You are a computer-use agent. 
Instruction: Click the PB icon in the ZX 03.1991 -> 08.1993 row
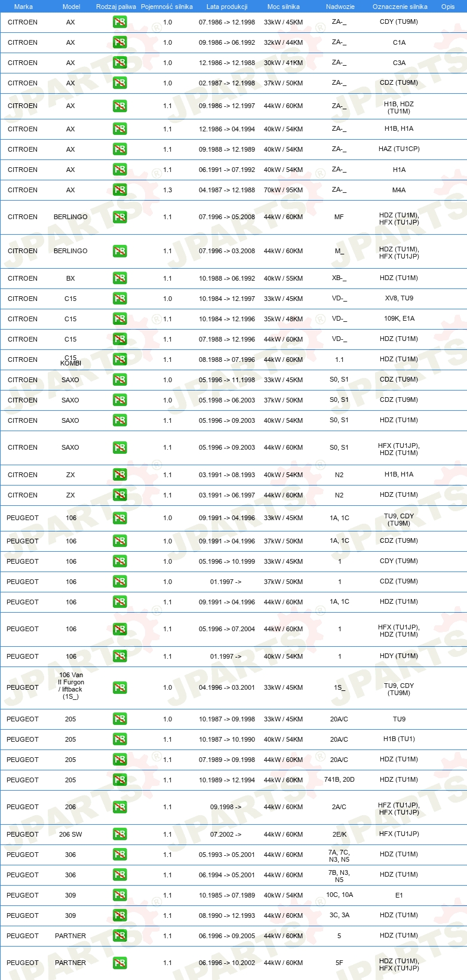click(x=119, y=475)
